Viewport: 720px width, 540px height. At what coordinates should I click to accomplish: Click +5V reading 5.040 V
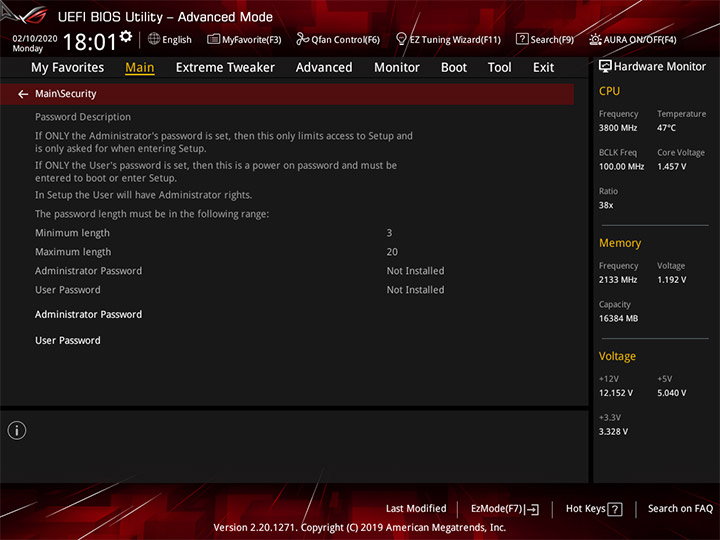[x=671, y=393]
